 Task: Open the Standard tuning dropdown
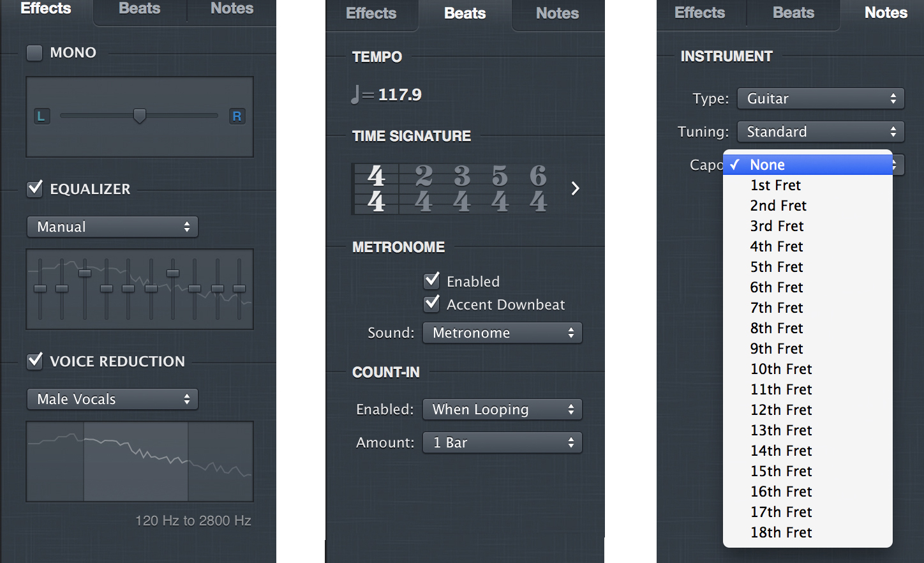click(x=821, y=131)
